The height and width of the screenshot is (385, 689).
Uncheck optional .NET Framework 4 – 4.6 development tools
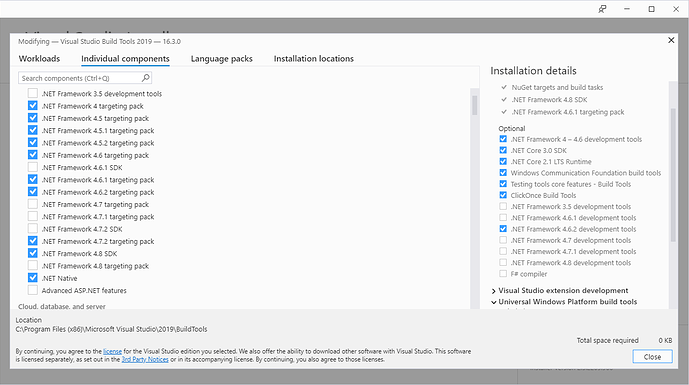503,139
